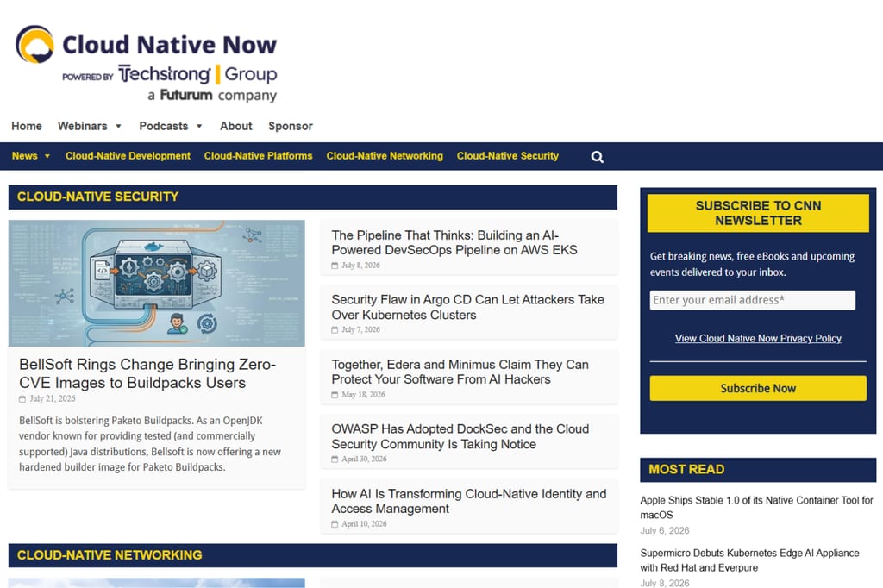Image resolution: width=883 pixels, height=588 pixels.
Task: Open the CLOUD-NATIVE SECURITY section heading
Action: (97, 197)
